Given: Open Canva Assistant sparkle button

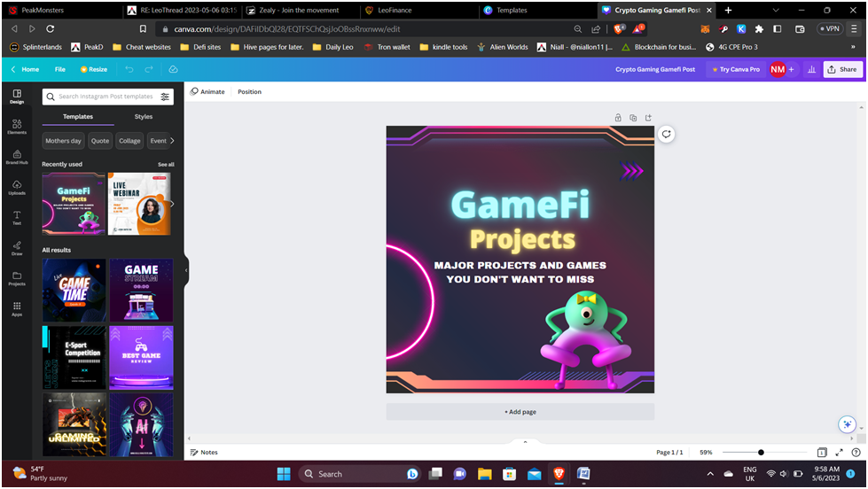Looking at the screenshot, I should coord(847,424).
